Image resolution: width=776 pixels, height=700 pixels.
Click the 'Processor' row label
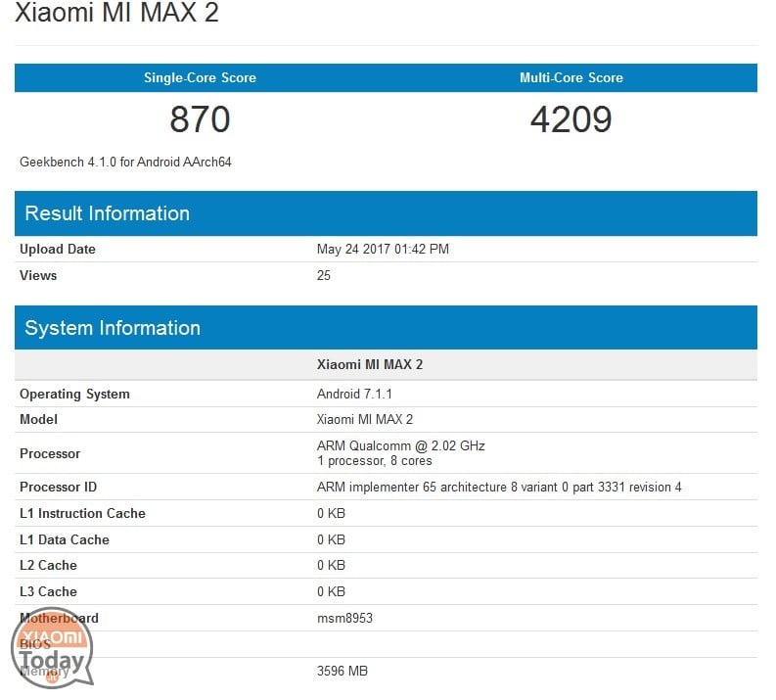coord(50,453)
